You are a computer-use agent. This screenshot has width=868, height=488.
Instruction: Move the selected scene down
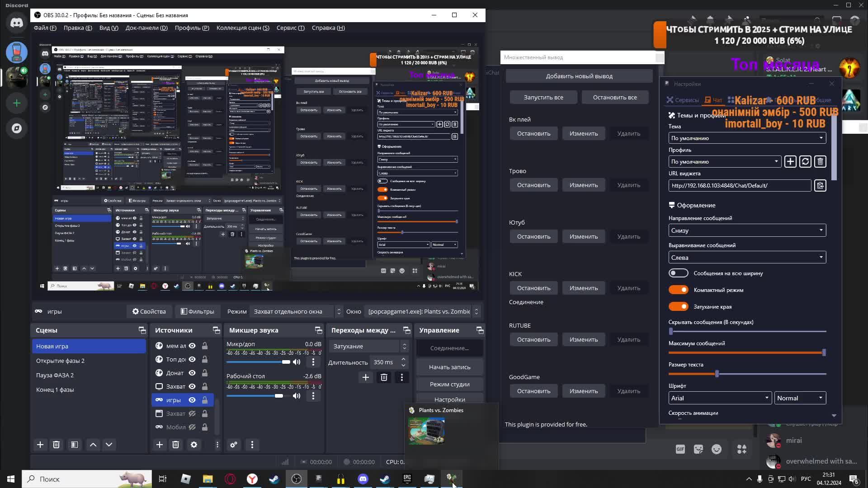[109, 445]
